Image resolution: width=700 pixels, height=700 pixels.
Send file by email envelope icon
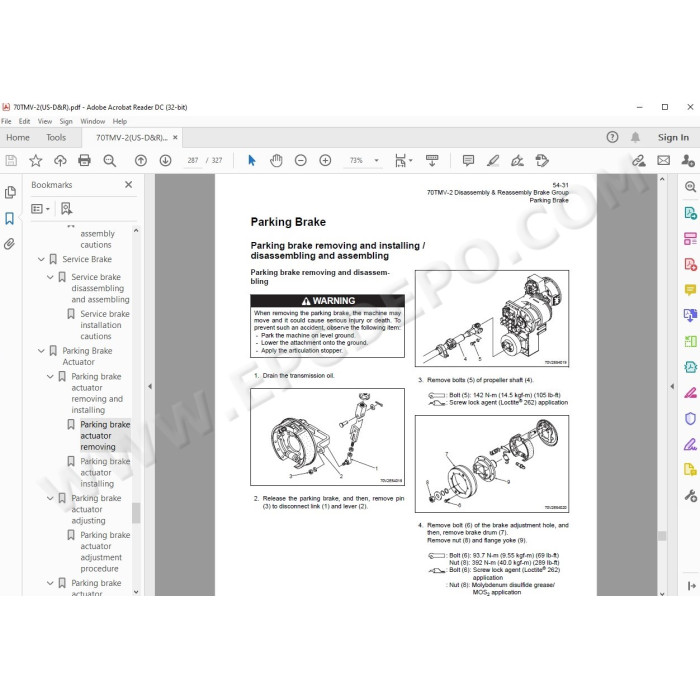click(x=663, y=160)
